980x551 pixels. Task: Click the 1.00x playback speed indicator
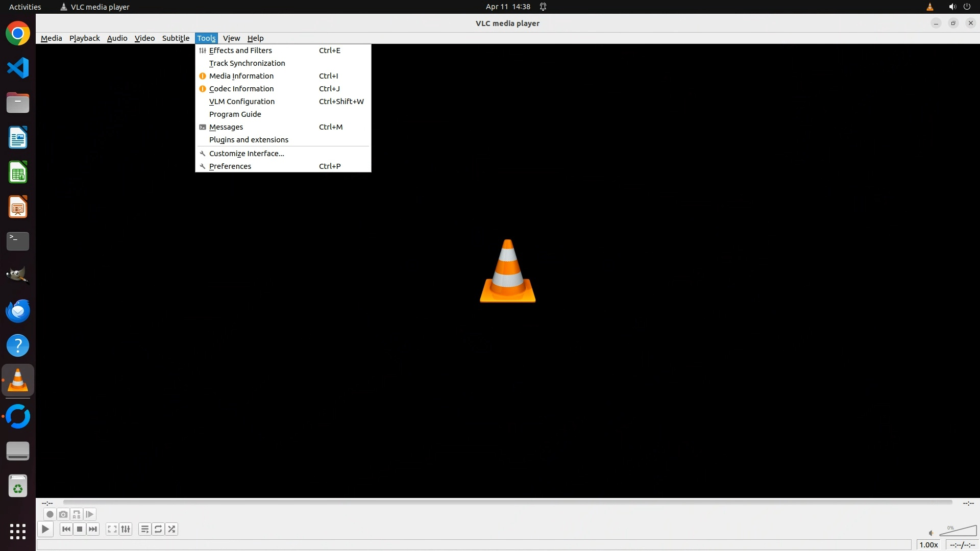pos(928,545)
